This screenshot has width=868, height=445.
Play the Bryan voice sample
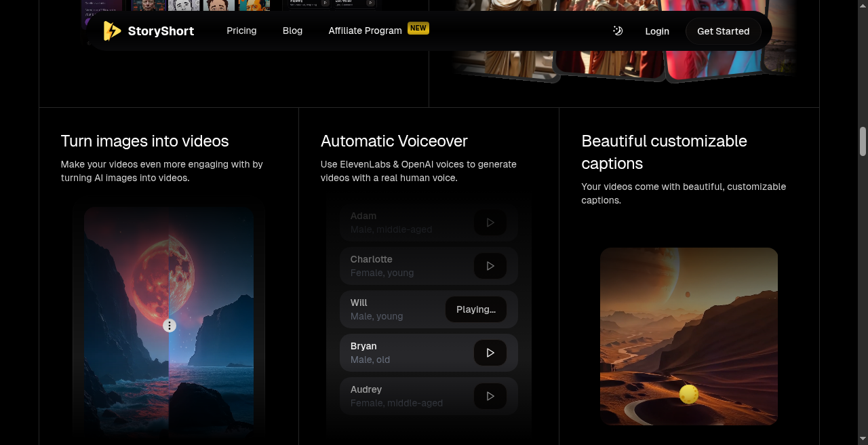click(x=490, y=353)
